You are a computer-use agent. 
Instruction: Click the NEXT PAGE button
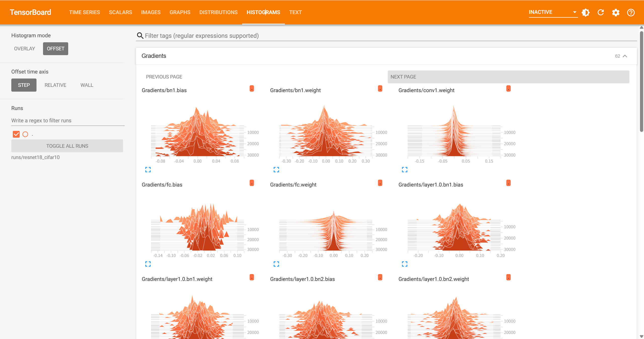pos(508,77)
